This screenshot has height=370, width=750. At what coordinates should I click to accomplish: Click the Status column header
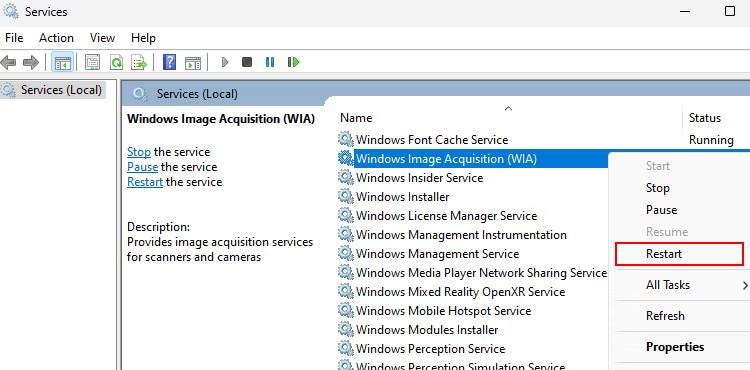(705, 118)
